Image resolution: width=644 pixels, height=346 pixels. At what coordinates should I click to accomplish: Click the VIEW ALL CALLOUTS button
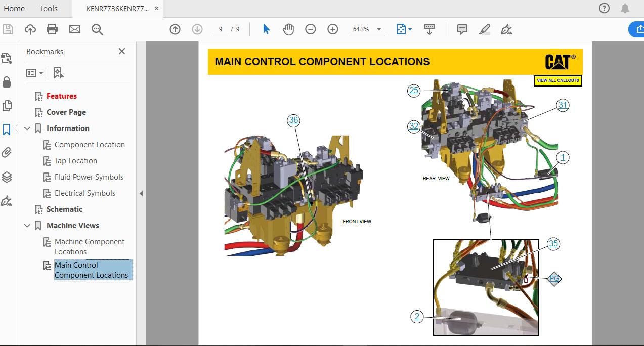(x=557, y=81)
